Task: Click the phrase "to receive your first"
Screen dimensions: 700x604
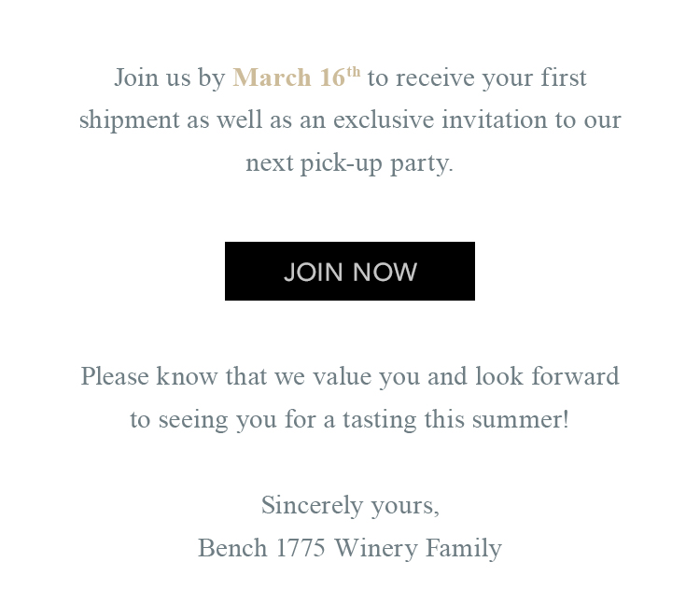Action: click(477, 77)
